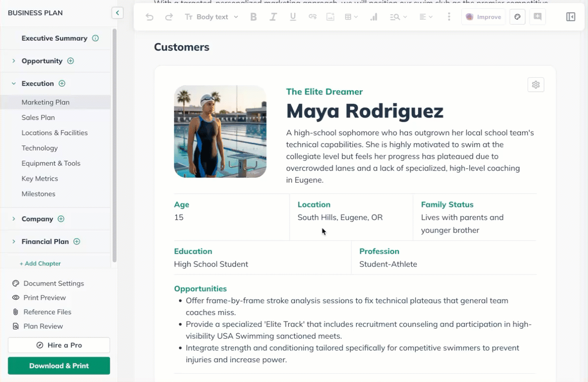
Task: Collapse the Execution chapter
Action: (x=13, y=83)
